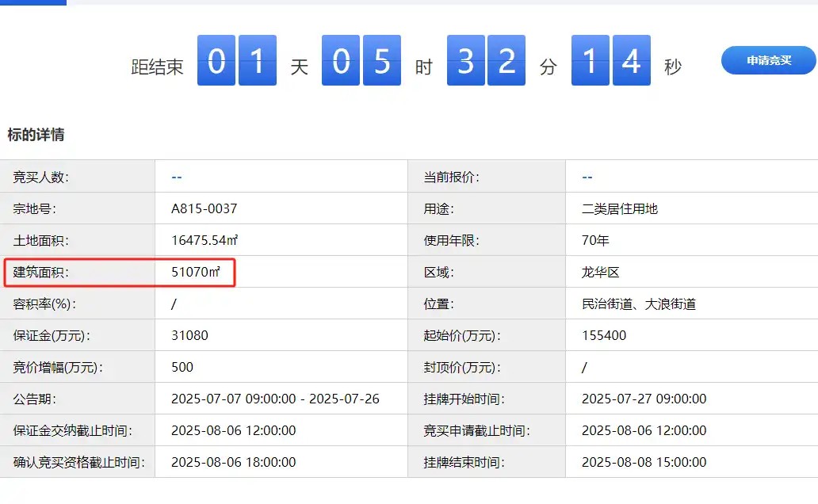Select the 公告期 date range value
This screenshot has height=504, width=818.
275,399
